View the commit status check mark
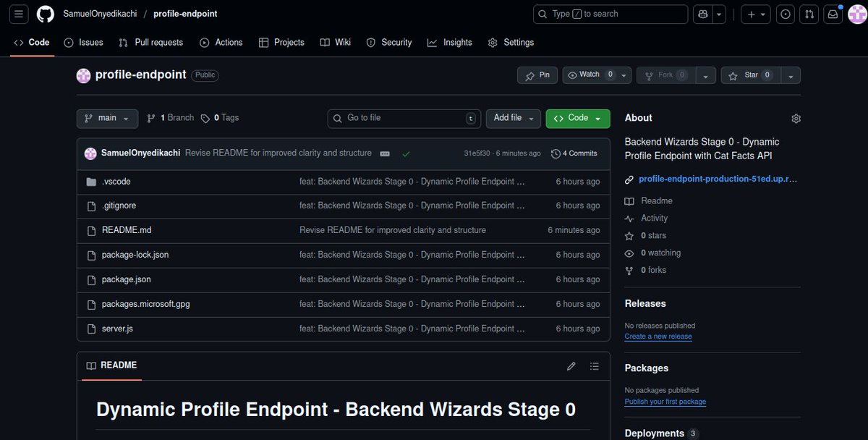 (406, 153)
